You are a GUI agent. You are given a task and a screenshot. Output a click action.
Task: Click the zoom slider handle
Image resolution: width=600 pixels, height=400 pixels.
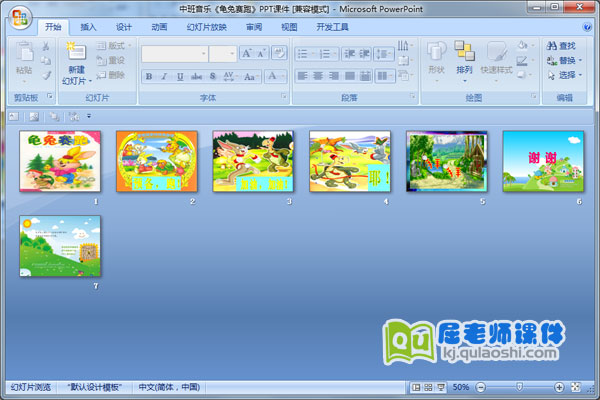tap(519, 387)
